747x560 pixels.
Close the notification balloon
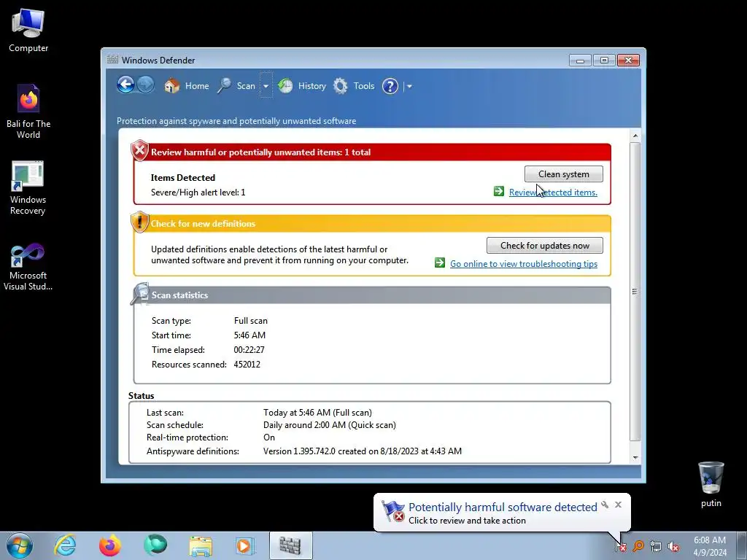tap(618, 505)
